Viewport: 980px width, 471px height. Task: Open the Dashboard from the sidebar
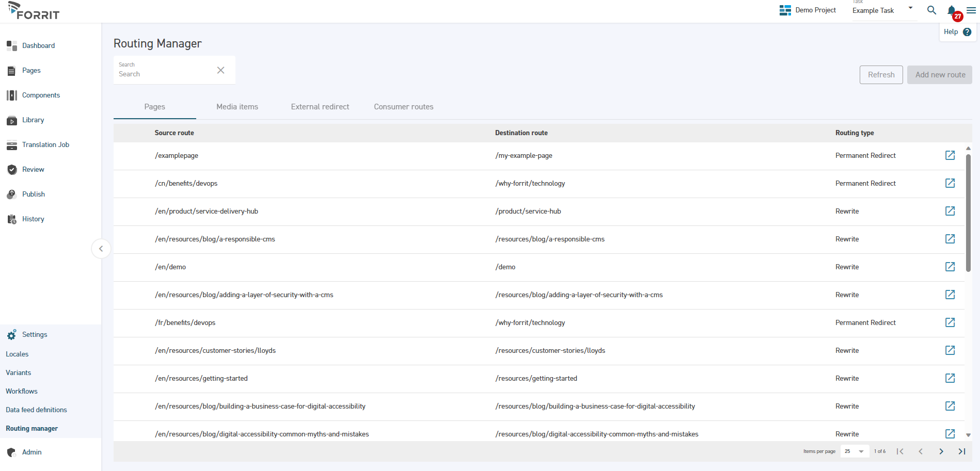(38, 45)
